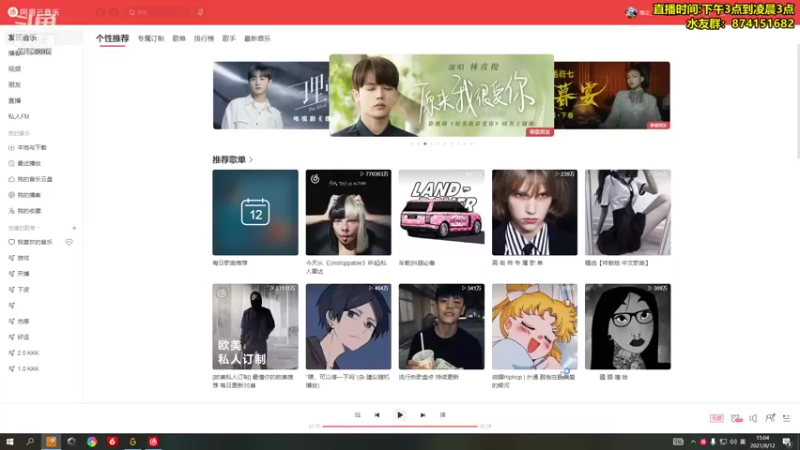This screenshot has height=450, width=800.
Task: Open system tray volume icon
Action: pos(733,442)
